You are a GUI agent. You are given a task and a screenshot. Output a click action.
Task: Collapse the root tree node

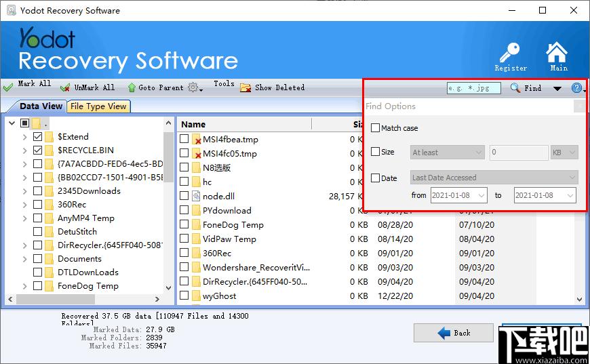(x=12, y=123)
